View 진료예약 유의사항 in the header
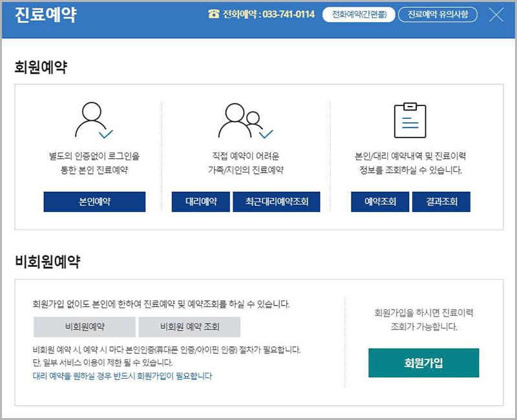The height and width of the screenshot is (420, 517). [438, 14]
